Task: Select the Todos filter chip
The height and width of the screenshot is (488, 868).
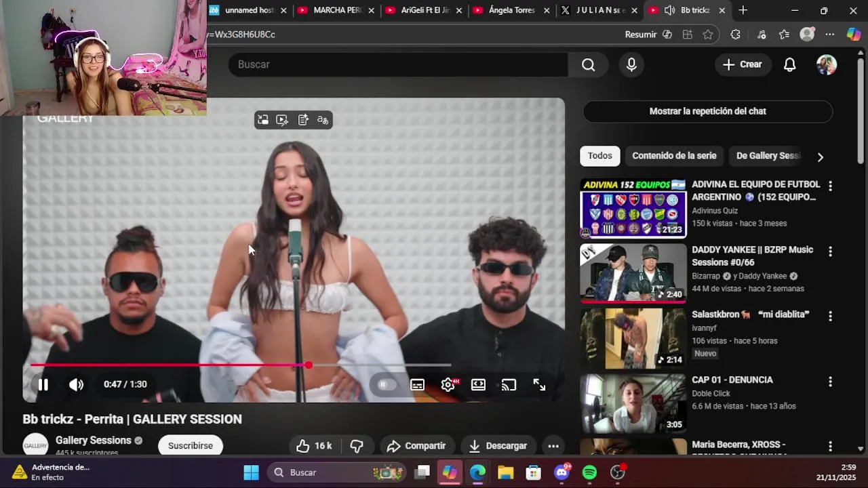Action: pyautogui.click(x=599, y=156)
